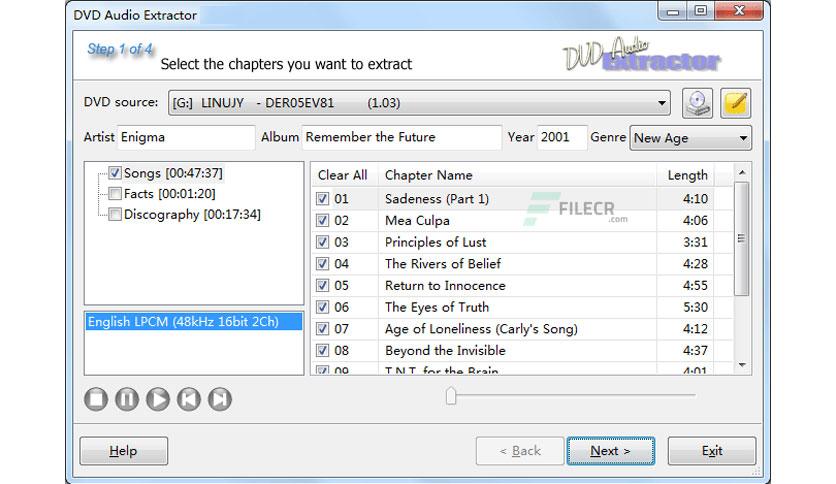Uncheck chapter 01 Sadeness checkbox
Screen dimensions: 836x484
[x=323, y=199]
